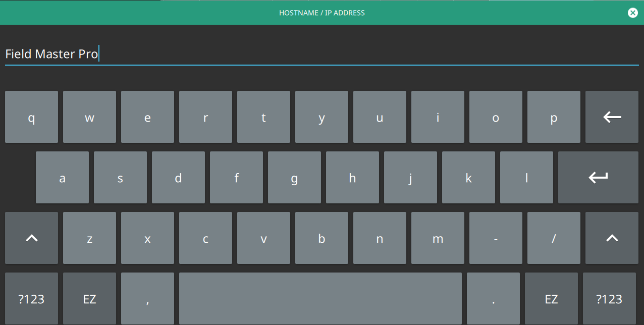Close the hostname entry dialog

632,13
